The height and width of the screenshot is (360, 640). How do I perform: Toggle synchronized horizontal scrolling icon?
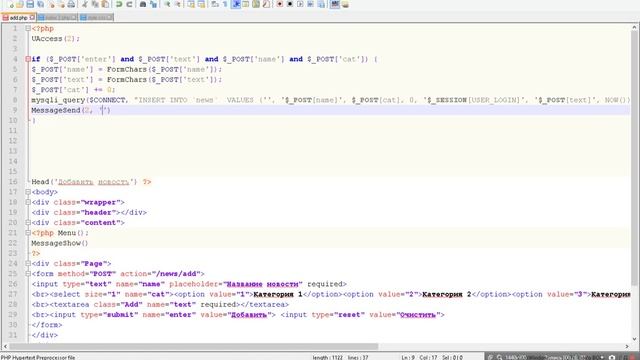coord(201,4)
